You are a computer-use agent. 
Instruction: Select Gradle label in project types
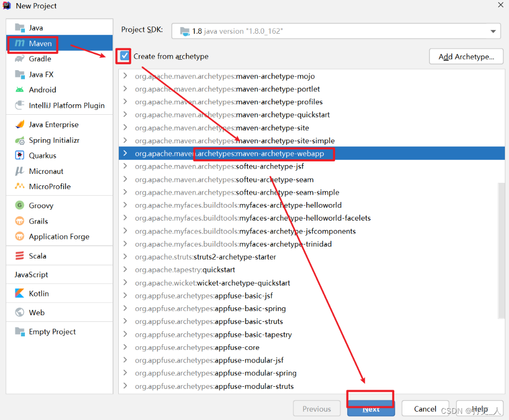click(40, 59)
